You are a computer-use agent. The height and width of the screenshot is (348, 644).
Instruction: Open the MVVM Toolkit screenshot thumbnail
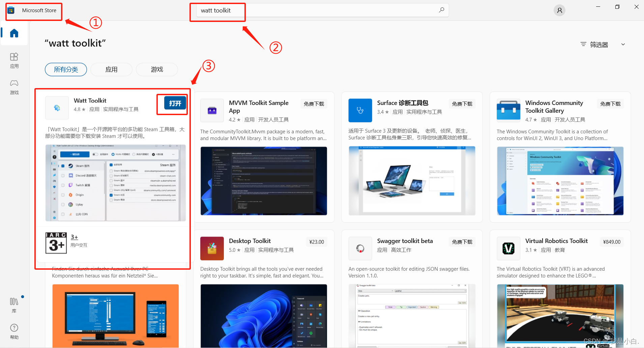click(264, 181)
